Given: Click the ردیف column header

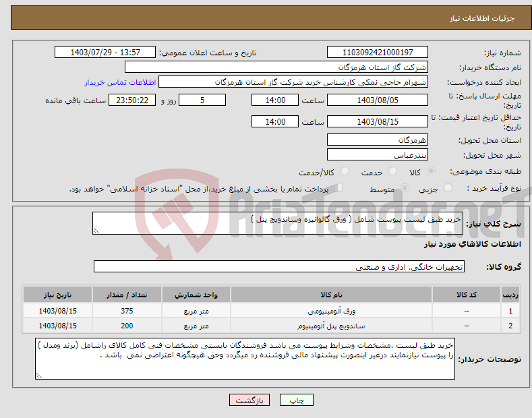Looking at the screenshot, I should [x=510, y=295].
